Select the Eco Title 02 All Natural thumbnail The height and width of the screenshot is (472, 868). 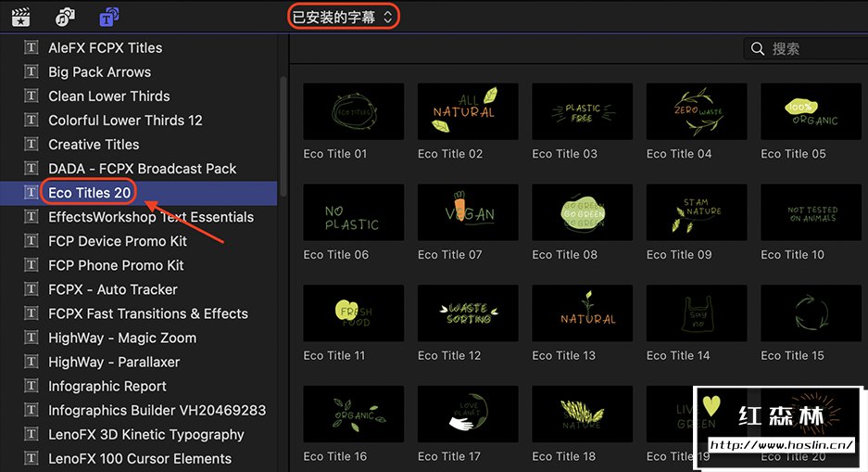point(468,111)
